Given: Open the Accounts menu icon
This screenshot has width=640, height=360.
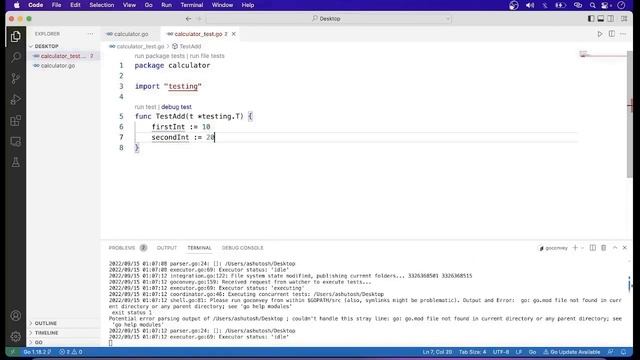Looking at the screenshot, I should coord(16,316).
